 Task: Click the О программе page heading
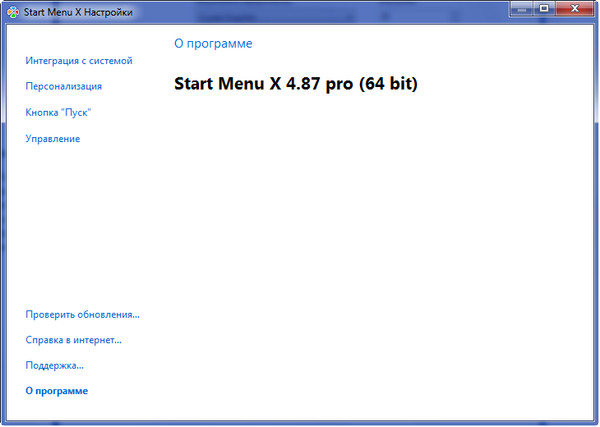pos(213,44)
